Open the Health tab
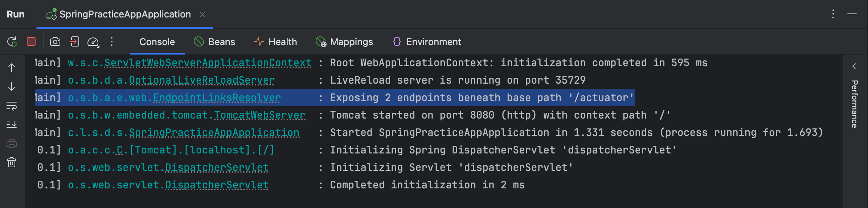 (275, 42)
